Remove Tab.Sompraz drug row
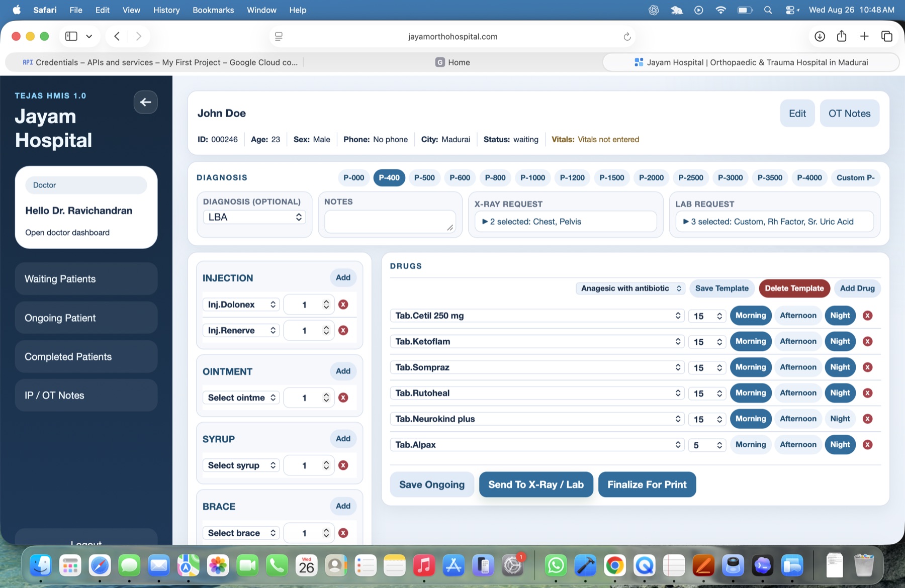905x588 pixels. [867, 367]
